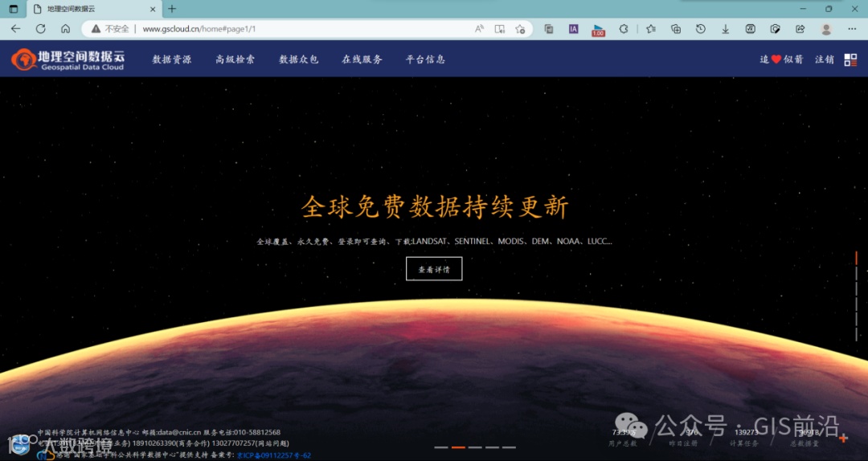
Task: Open a new browser tab
Action: coord(172,9)
